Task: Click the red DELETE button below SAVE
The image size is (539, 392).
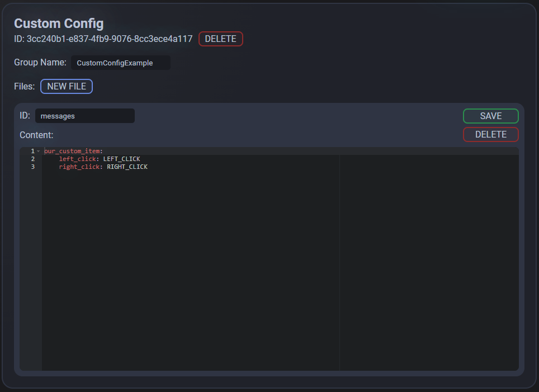Action: [490, 134]
